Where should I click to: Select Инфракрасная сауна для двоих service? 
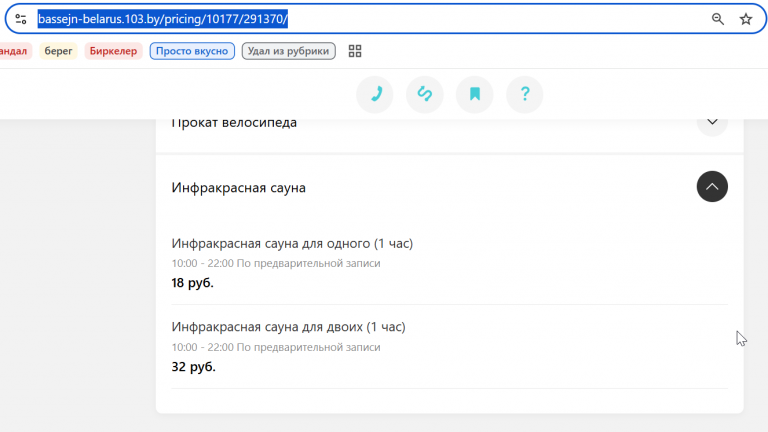pyautogui.click(x=288, y=327)
